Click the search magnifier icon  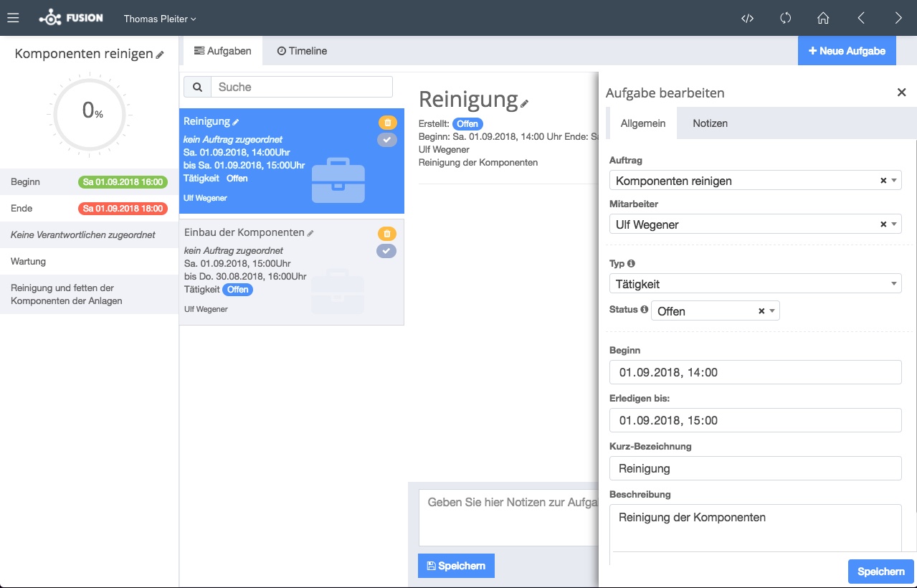[197, 87]
